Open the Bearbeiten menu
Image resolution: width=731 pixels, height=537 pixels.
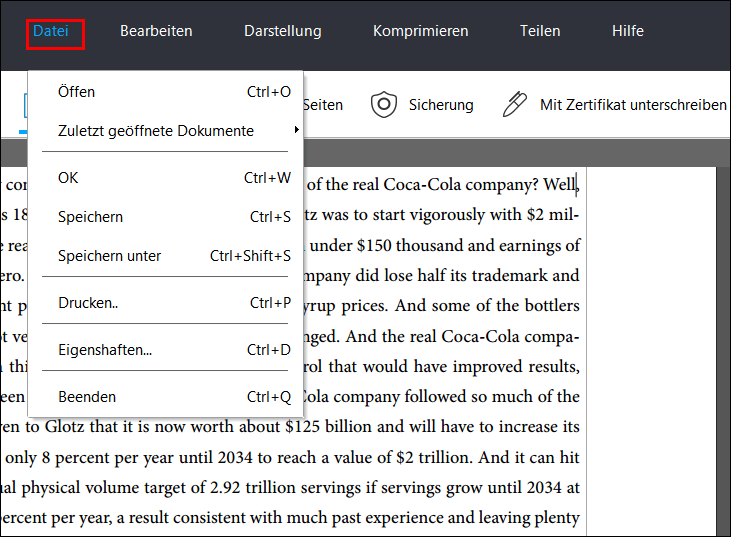[156, 31]
